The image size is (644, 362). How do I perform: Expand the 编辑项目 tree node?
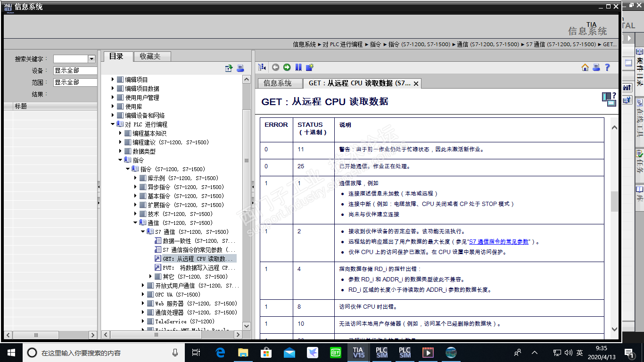113,80
